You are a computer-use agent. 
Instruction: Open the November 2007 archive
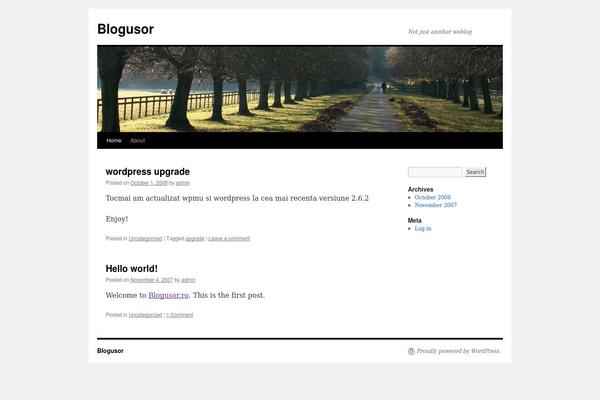tap(436, 205)
